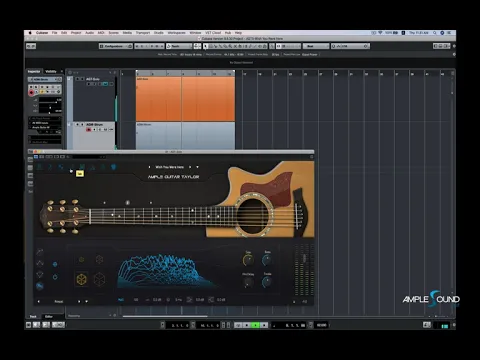Mute the AGT-Solo track
The image size is (480, 360).
tap(77, 79)
